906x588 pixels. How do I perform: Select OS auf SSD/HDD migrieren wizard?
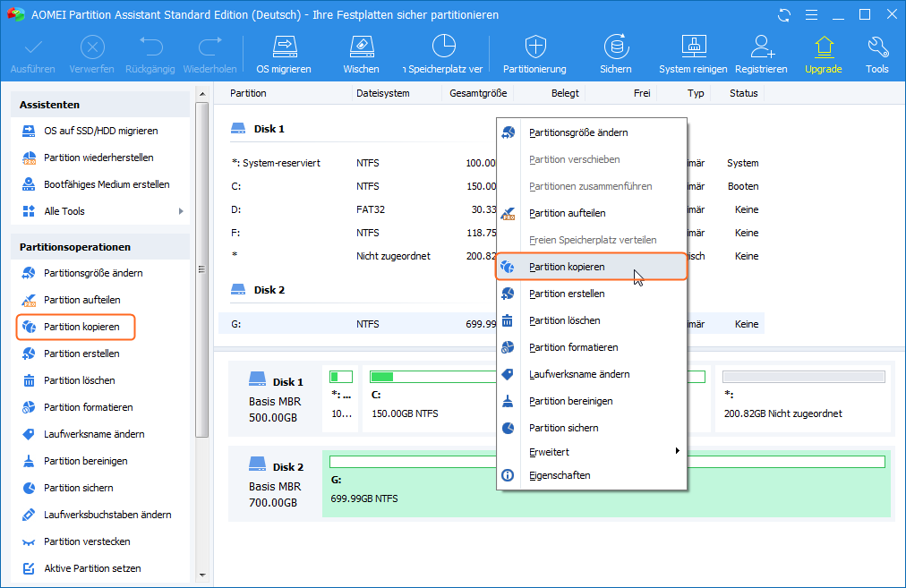click(100, 132)
